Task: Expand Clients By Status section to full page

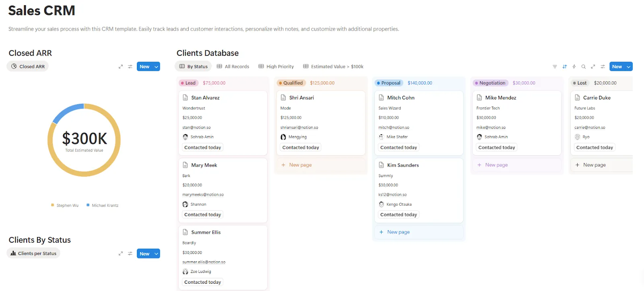Action: (120, 254)
